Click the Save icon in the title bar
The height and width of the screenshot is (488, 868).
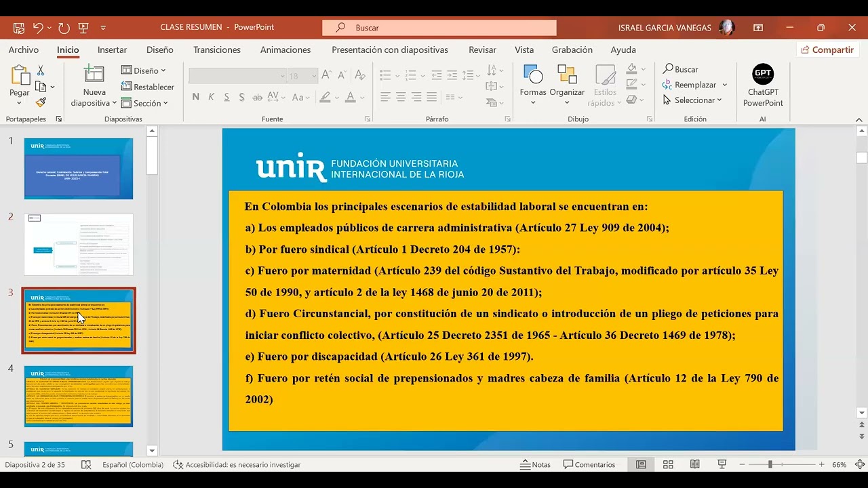coord(19,28)
